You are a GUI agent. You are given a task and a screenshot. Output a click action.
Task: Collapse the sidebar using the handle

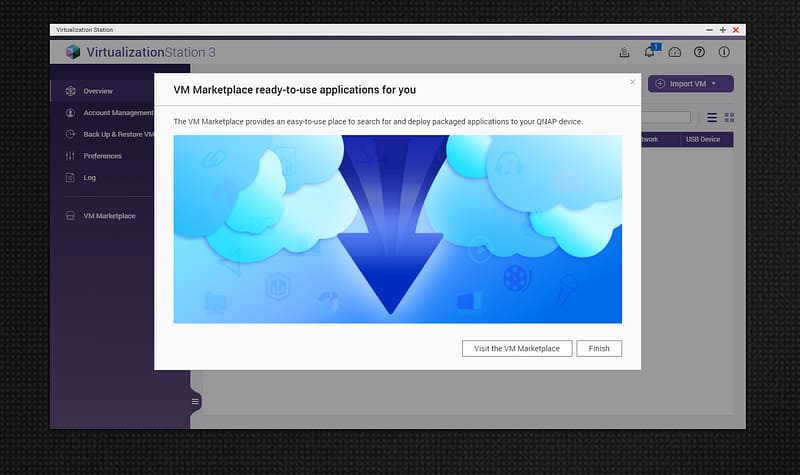tap(195, 402)
